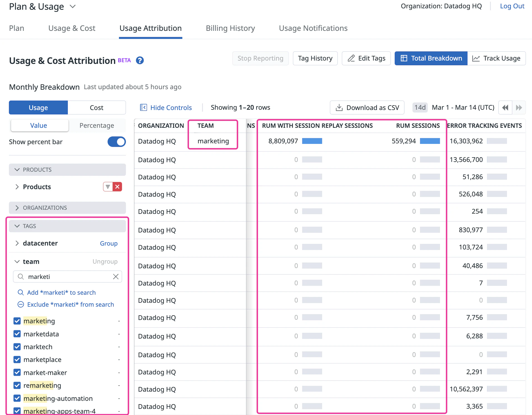
Task: Go to previous date range with rewind arrows
Action: (x=505, y=107)
